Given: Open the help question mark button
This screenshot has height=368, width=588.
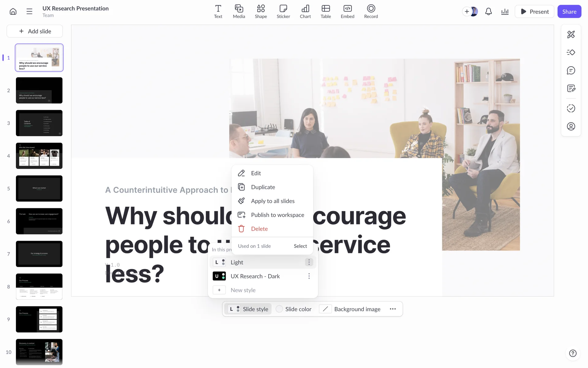Looking at the screenshot, I should pos(573,353).
